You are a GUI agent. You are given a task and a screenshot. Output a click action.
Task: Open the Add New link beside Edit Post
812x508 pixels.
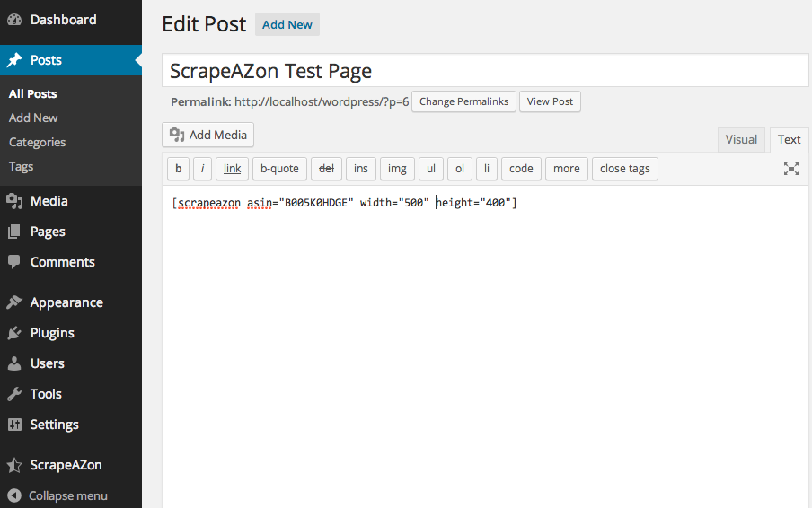tap(287, 24)
